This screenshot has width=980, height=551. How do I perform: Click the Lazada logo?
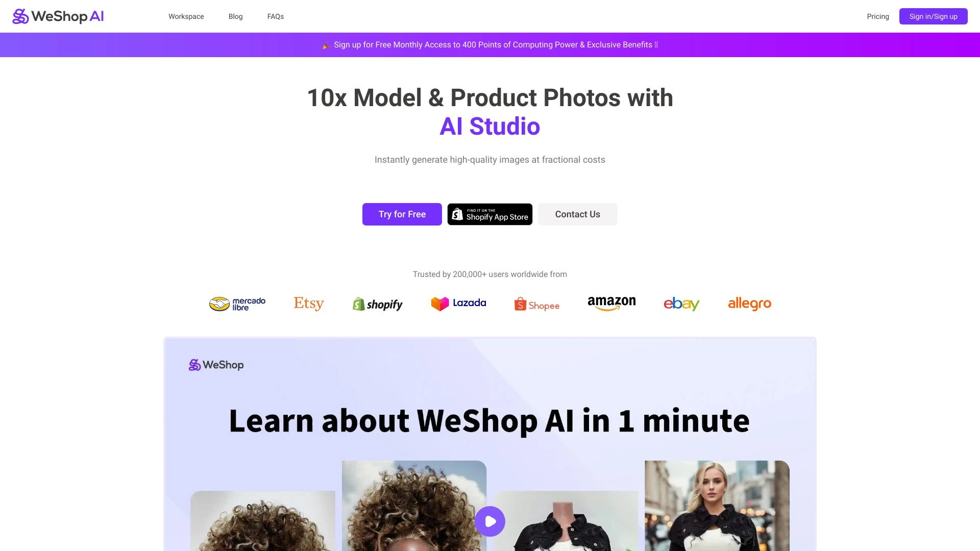(458, 304)
